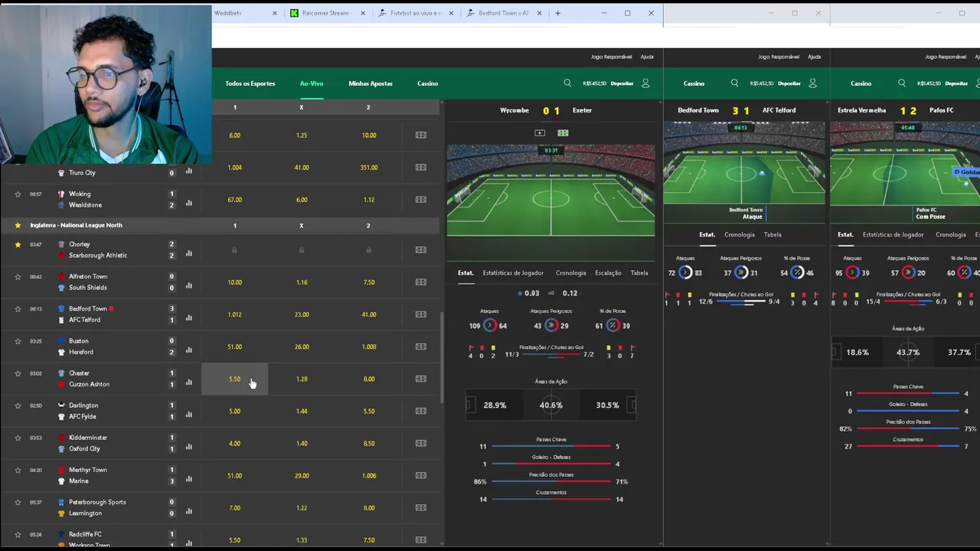Screen dimensions: 980x551
Task: Open stats chart icon for Merthyr Town match
Action: [188, 478]
